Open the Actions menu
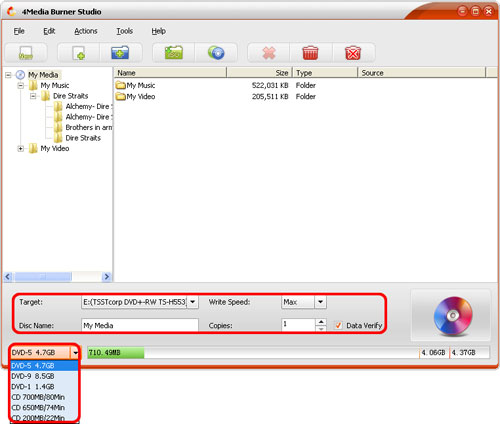 (x=86, y=31)
